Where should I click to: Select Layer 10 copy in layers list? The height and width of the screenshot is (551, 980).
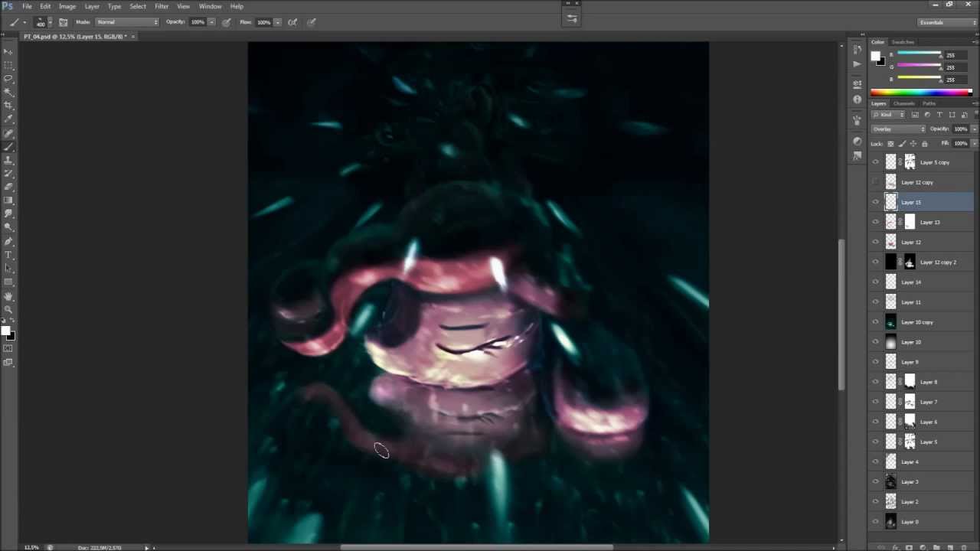pyautogui.click(x=917, y=322)
